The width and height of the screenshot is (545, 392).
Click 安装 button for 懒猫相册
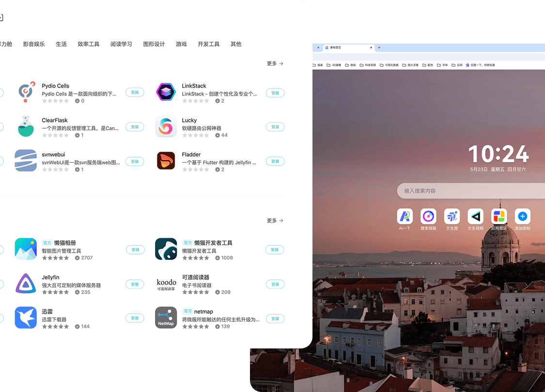(x=135, y=250)
